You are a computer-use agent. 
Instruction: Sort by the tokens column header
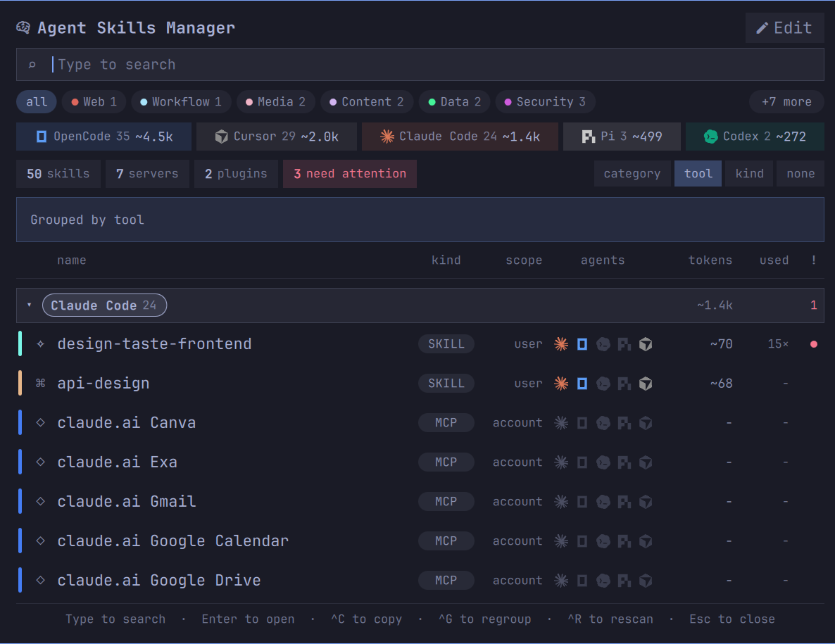pyautogui.click(x=710, y=260)
